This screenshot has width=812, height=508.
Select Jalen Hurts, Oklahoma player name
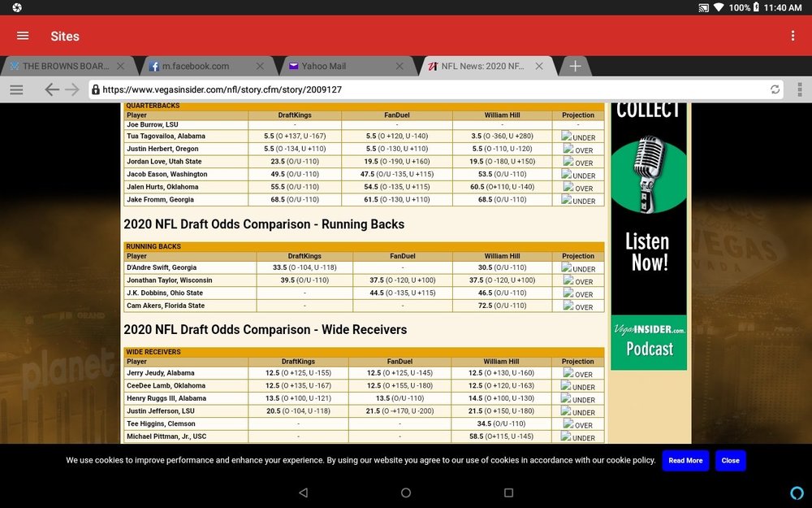click(162, 187)
